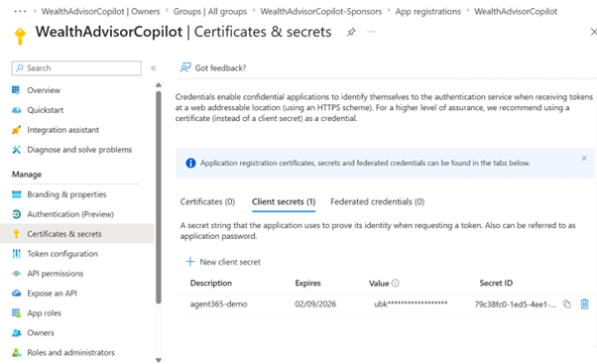The height and width of the screenshot is (364, 597).
Task: Click the Authentication (Preview) icon
Action: (x=17, y=214)
